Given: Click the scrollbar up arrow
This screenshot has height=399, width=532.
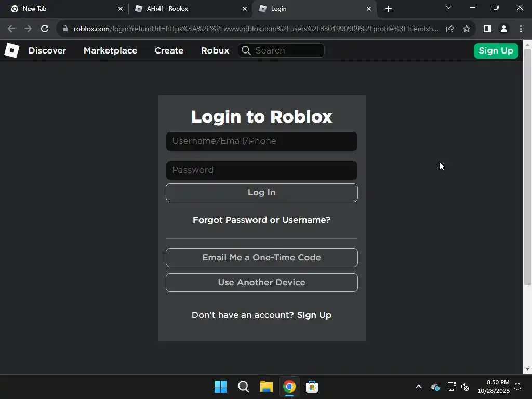Looking at the screenshot, I should pyautogui.click(x=527, y=45).
